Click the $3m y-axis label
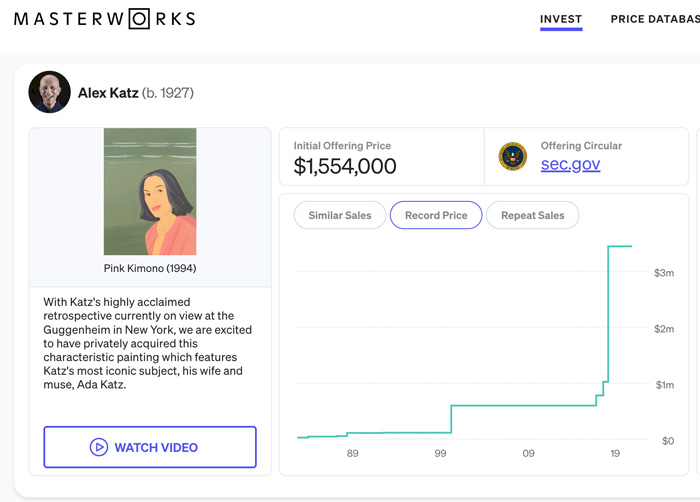Image resolution: width=700 pixels, height=502 pixels. 664,273
